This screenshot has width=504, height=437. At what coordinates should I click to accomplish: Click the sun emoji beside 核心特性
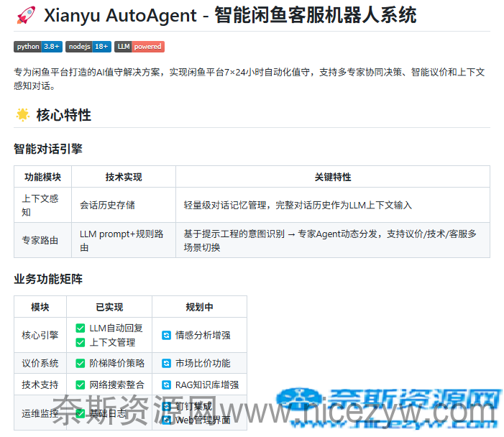(23, 115)
